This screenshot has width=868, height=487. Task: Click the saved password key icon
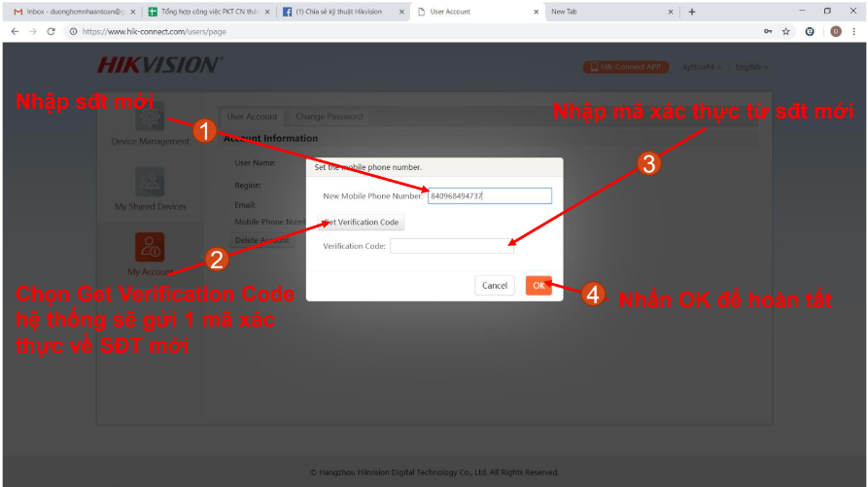point(768,31)
